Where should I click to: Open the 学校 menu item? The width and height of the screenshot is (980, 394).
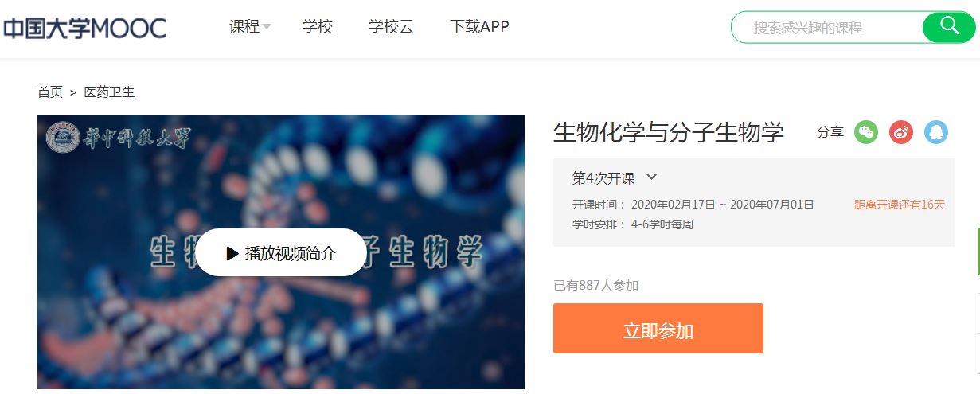[318, 26]
